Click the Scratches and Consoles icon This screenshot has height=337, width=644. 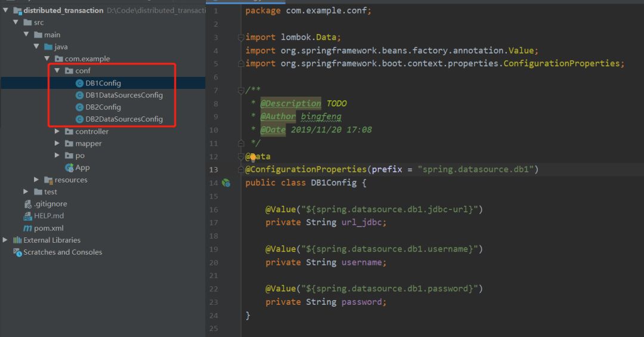click(17, 252)
